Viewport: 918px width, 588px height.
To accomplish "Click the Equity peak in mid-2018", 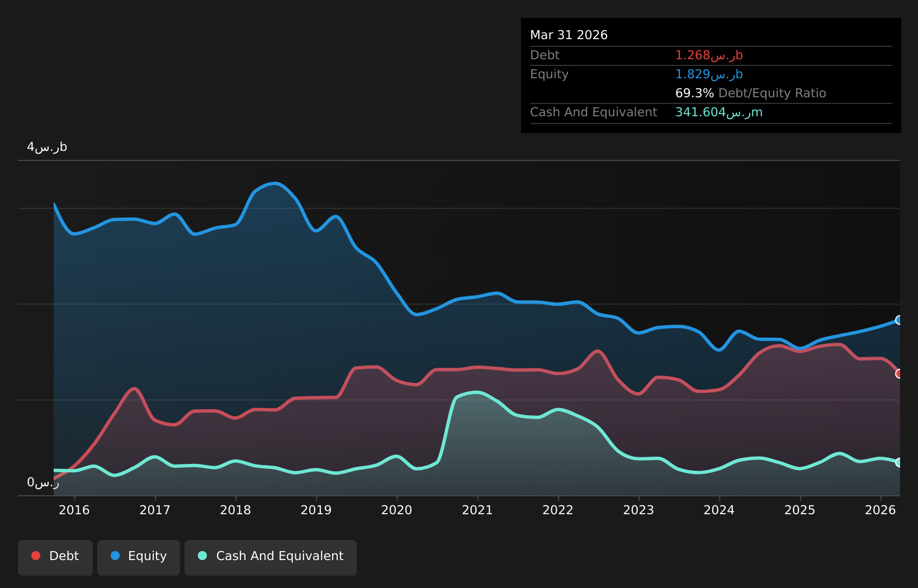I will pos(274,183).
